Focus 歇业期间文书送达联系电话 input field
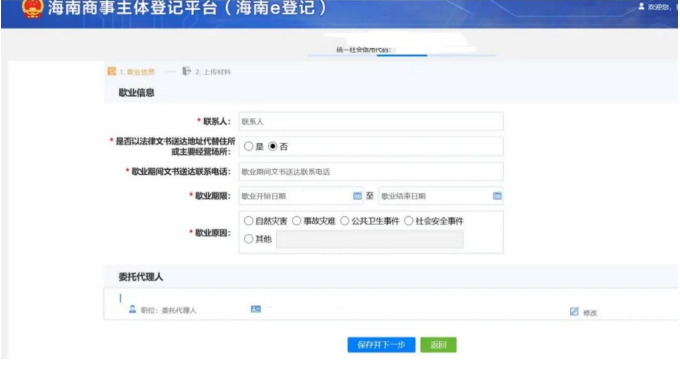 tap(371, 172)
